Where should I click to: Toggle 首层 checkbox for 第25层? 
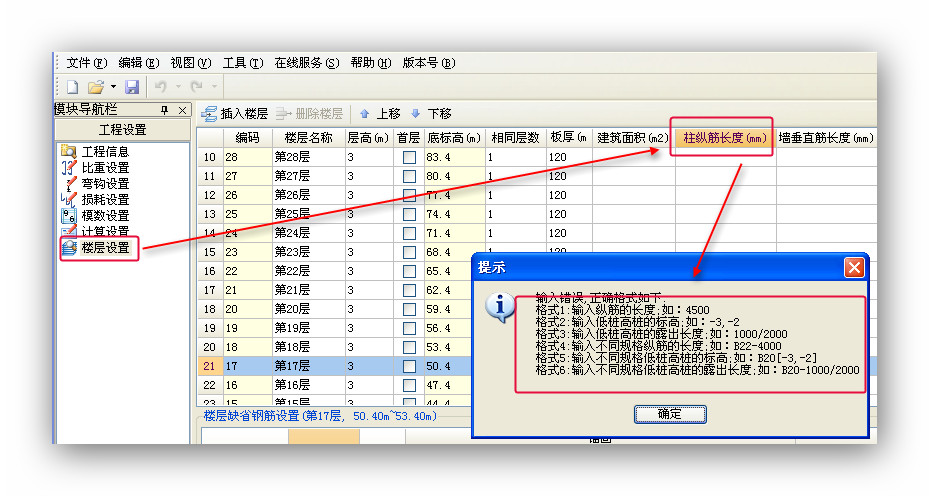coord(409,215)
